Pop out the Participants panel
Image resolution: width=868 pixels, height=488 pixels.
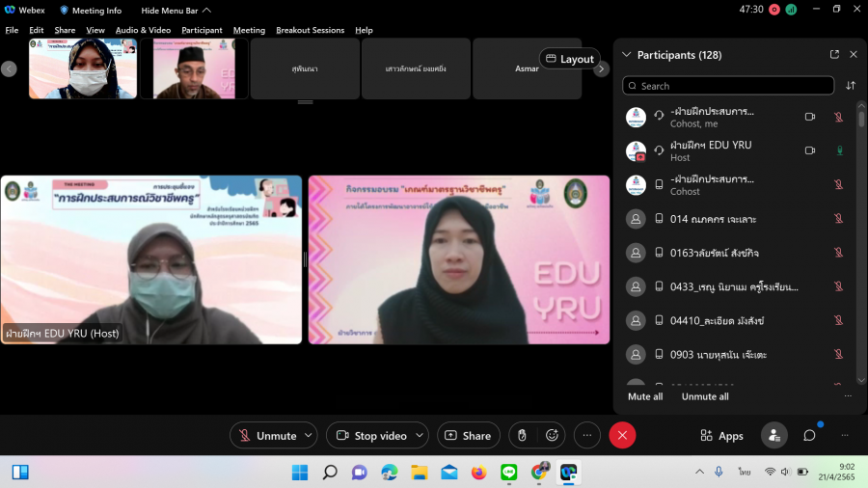pos(834,55)
